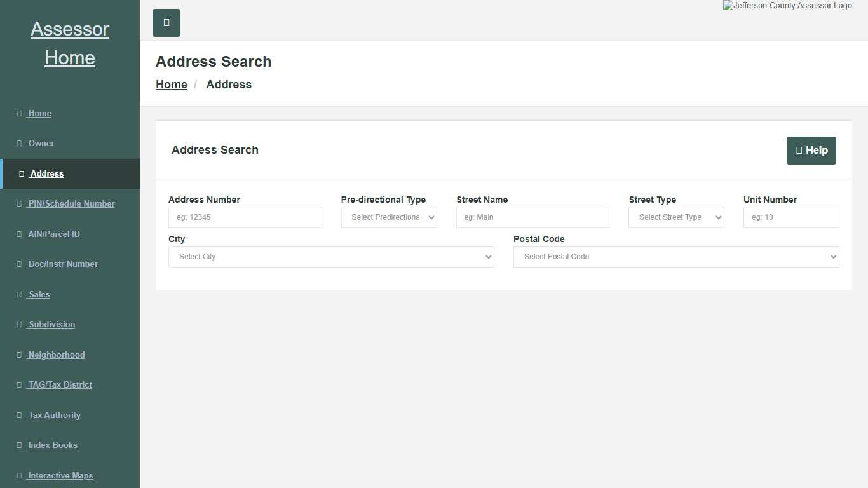Open the Pre-directional Type dropdown
The width and height of the screenshot is (868, 488).
[388, 217]
